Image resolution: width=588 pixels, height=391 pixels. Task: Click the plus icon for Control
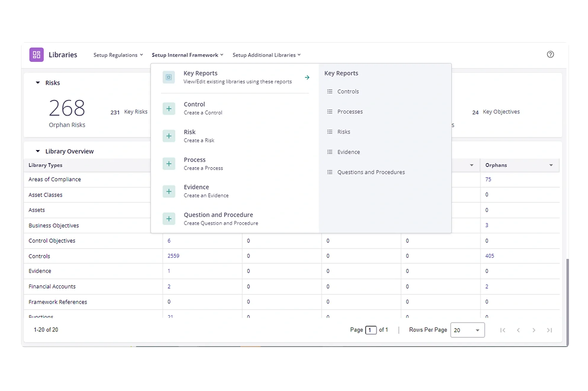coord(169,109)
